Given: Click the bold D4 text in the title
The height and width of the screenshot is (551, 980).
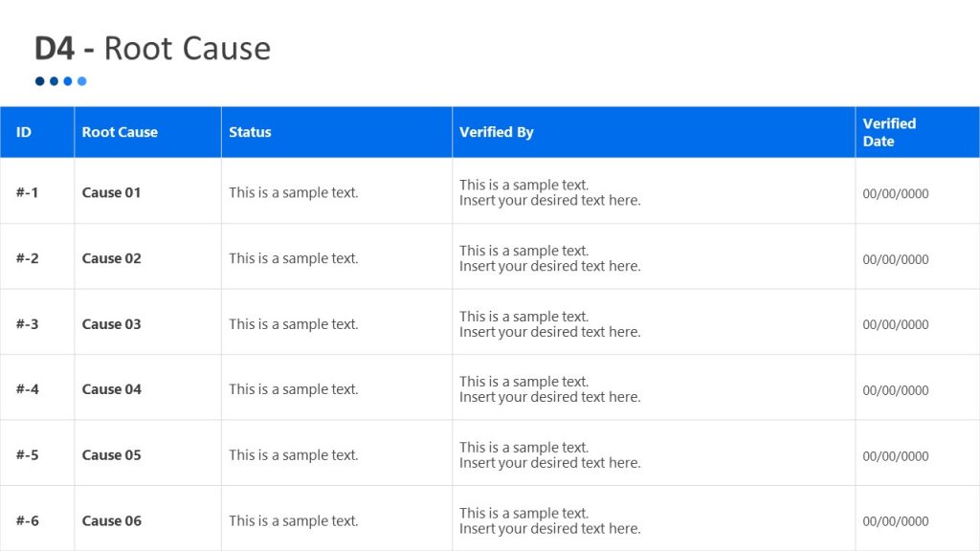Looking at the screenshot, I should (x=56, y=48).
